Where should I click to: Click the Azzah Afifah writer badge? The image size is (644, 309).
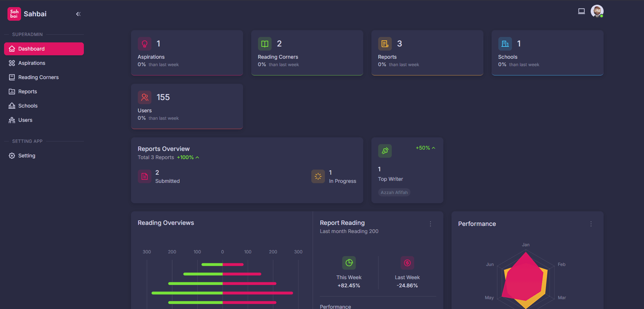click(394, 192)
